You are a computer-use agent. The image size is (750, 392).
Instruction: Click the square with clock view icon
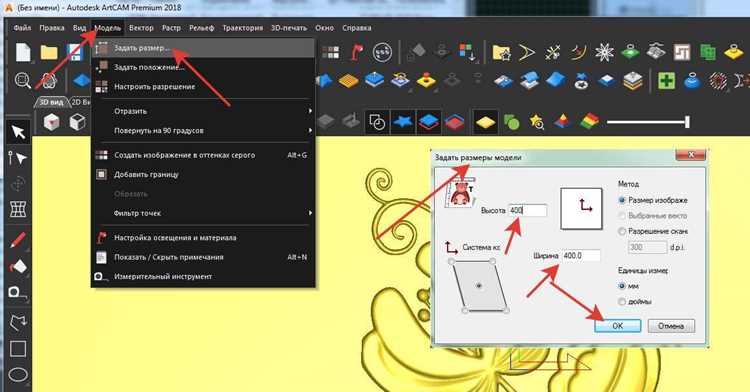click(377, 122)
